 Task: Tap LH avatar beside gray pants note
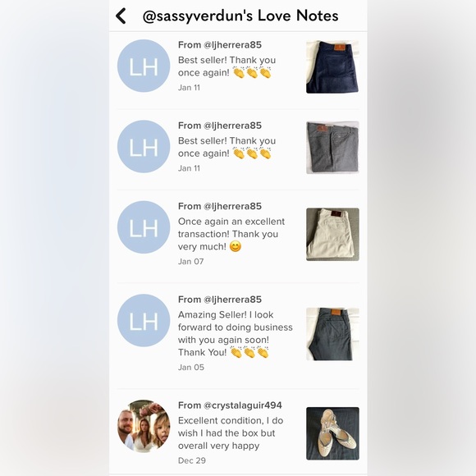point(144,146)
